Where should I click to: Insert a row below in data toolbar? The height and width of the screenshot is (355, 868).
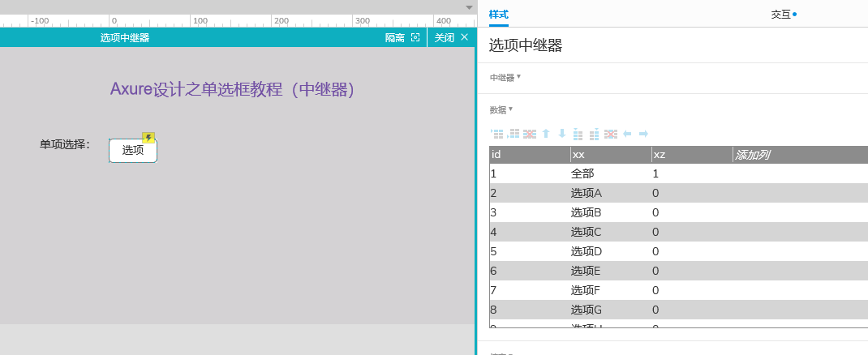[513, 134]
